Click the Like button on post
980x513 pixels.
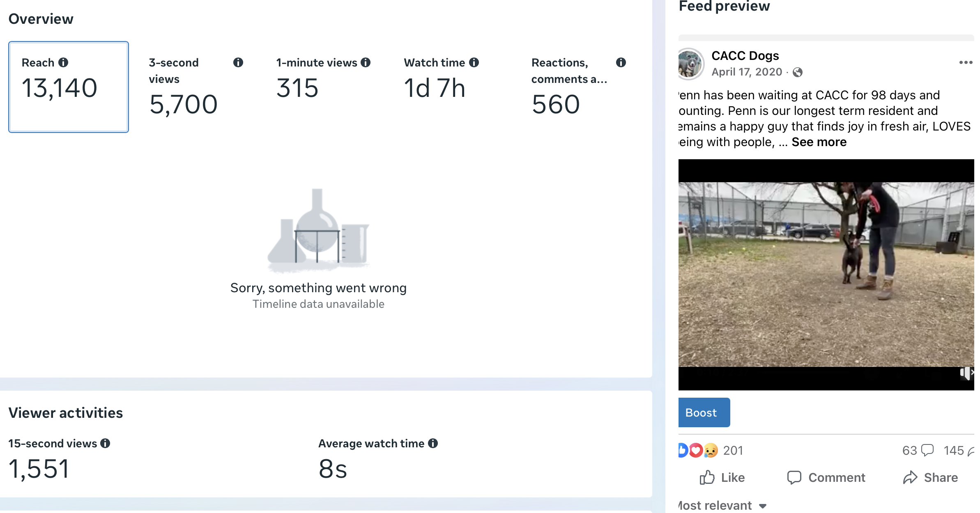(x=722, y=478)
